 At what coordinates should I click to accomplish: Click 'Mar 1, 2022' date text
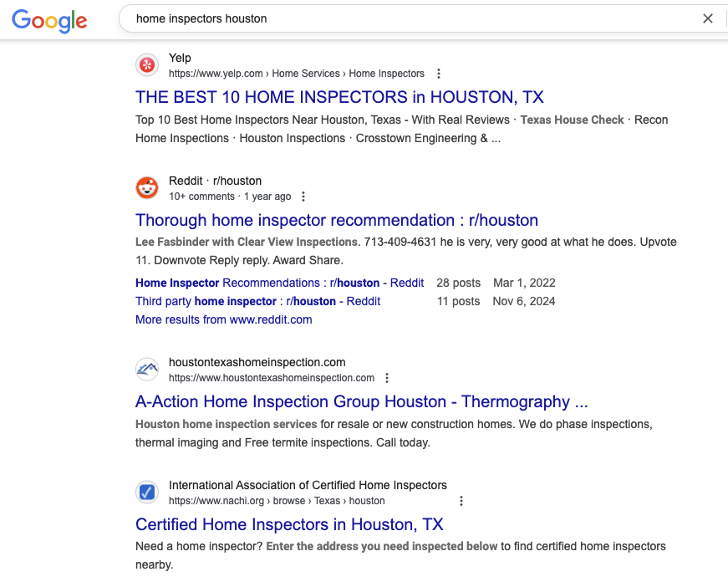[x=524, y=283]
